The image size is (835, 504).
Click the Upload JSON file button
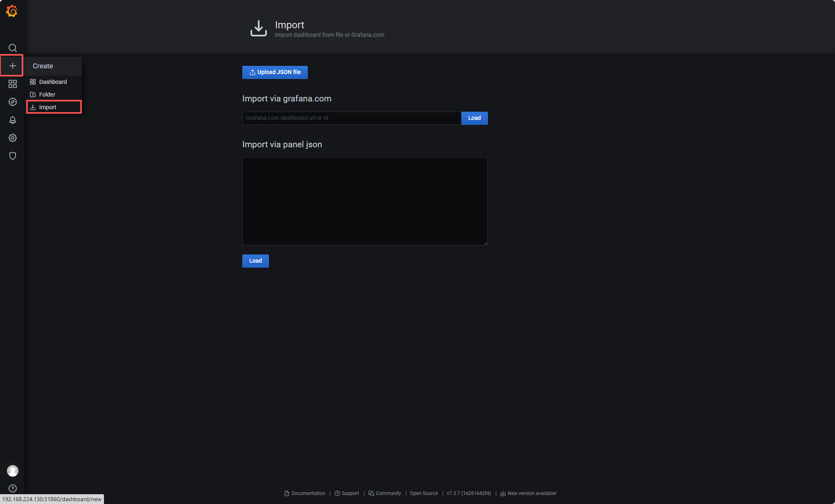pos(275,72)
